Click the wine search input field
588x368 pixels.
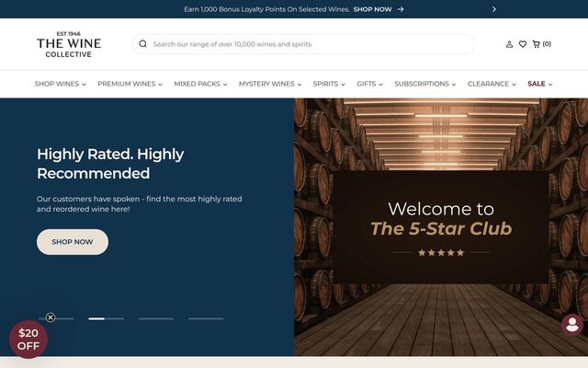(302, 44)
